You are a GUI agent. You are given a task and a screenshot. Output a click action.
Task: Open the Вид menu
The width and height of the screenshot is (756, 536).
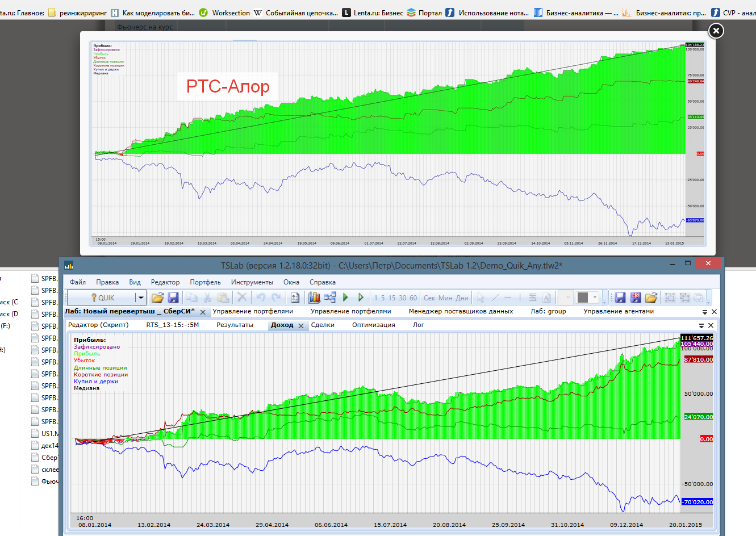coord(135,282)
